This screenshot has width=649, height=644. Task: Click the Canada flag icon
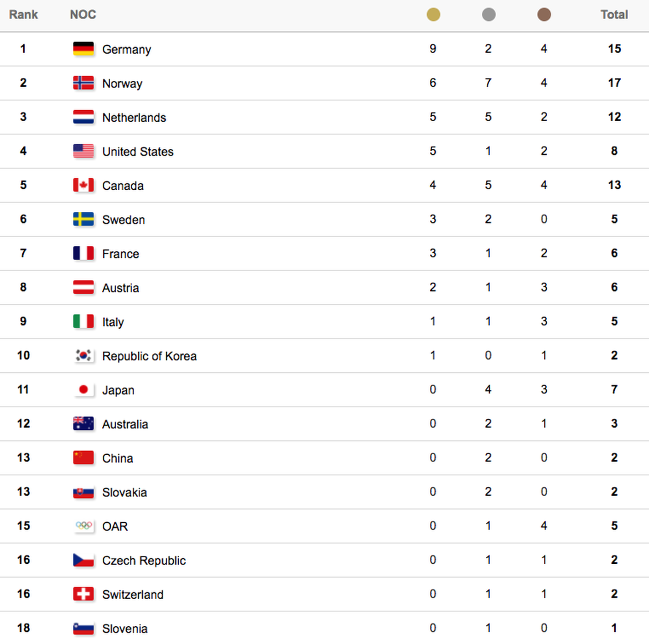tap(83, 185)
